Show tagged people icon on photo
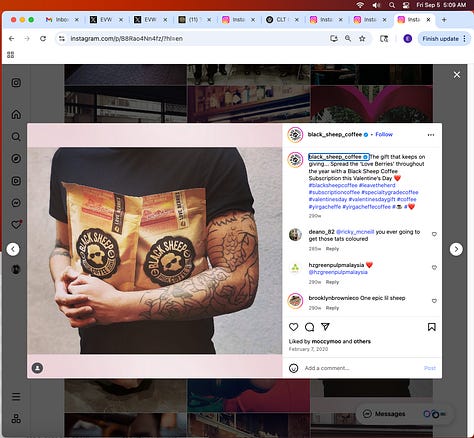The width and height of the screenshot is (474, 438). pos(37,368)
